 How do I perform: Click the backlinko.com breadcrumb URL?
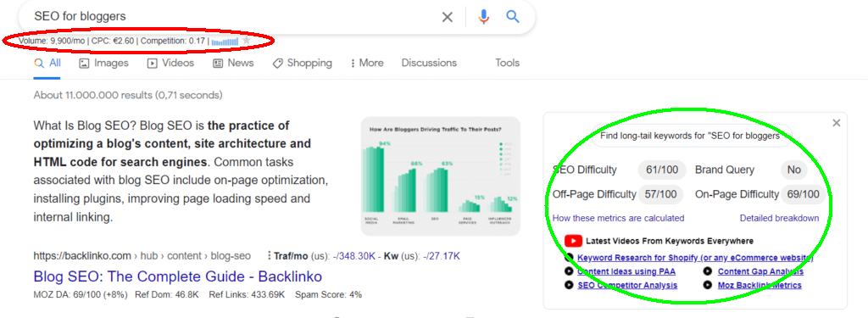[142, 256]
